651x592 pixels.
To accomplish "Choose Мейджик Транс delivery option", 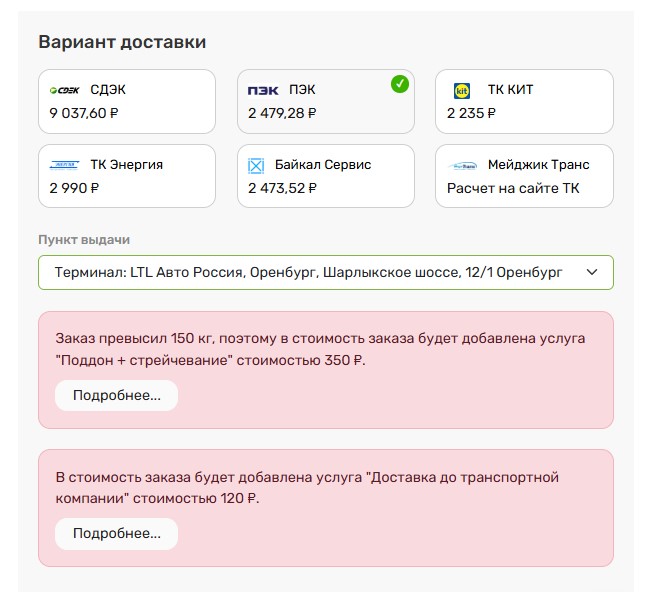I will pos(524,176).
